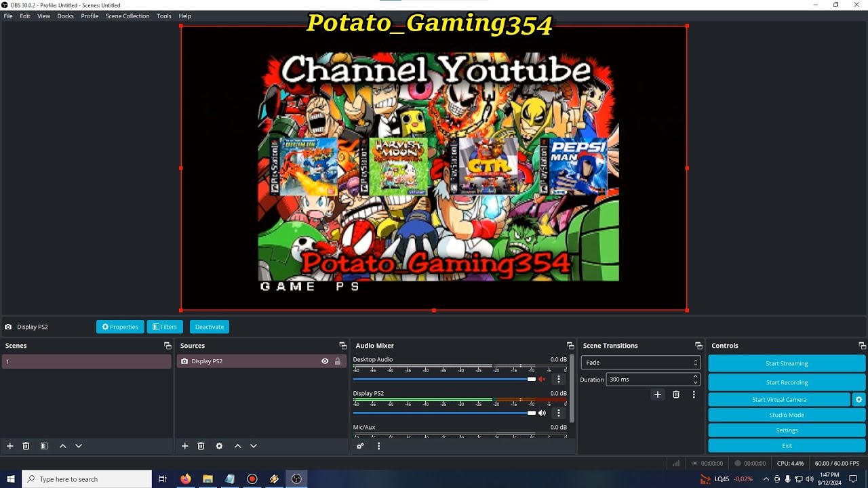Screen dimensions: 868x488
Task: Open the Scene Collection menu
Action: (x=127, y=16)
